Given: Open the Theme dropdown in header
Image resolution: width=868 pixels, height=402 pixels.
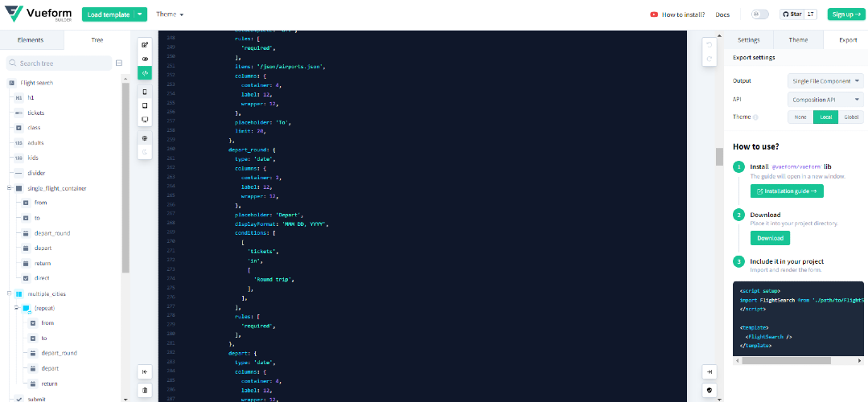Looking at the screenshot, I should [x=170, y=14].
